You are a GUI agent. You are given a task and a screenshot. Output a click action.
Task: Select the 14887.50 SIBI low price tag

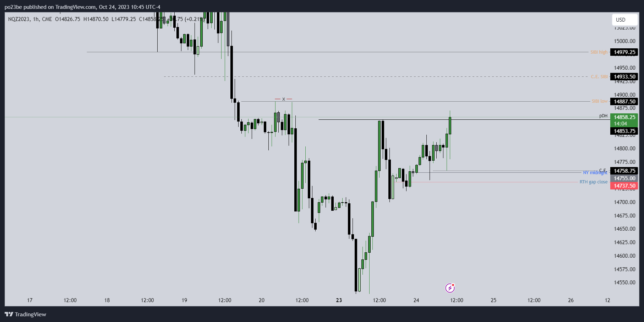click(x=624, y=102)
